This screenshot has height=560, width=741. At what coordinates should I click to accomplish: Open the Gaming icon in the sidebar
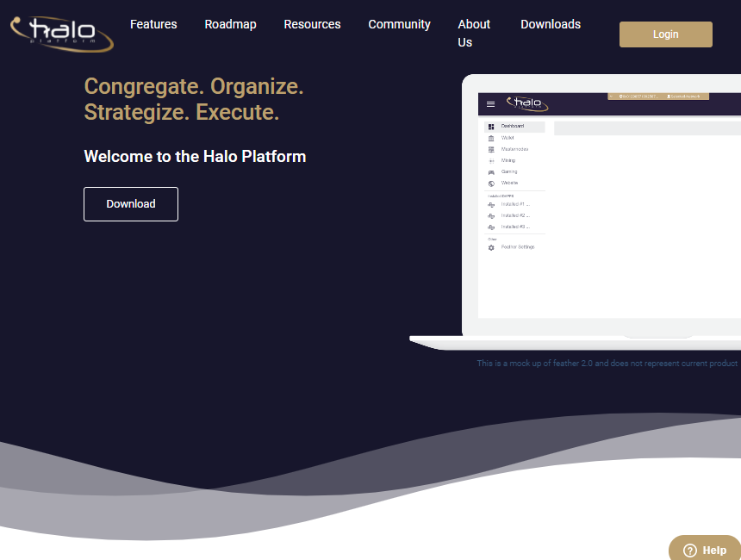coord(491,171)
